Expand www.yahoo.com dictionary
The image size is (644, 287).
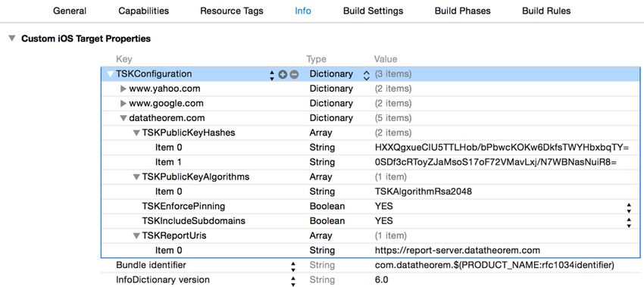pos(123,89)
